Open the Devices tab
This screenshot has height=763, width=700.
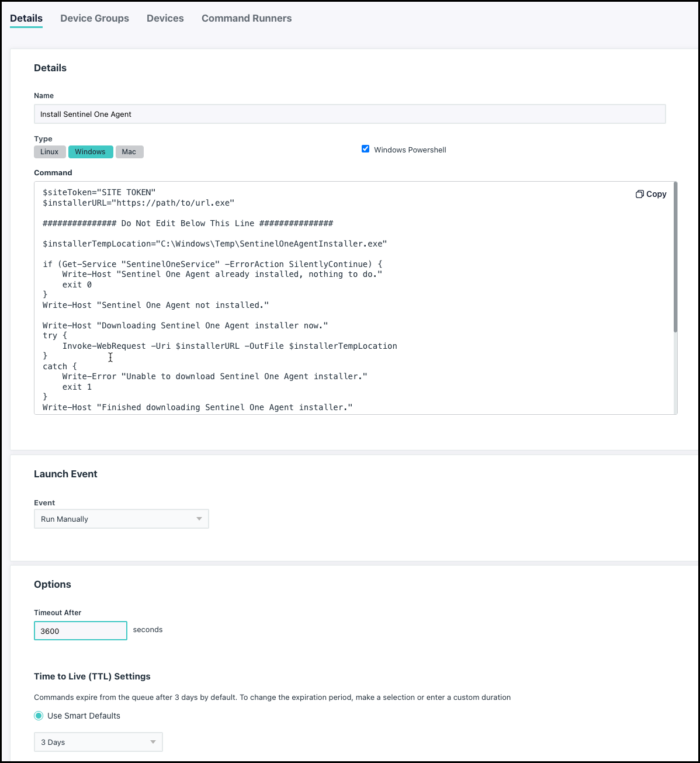pos(165,18)
